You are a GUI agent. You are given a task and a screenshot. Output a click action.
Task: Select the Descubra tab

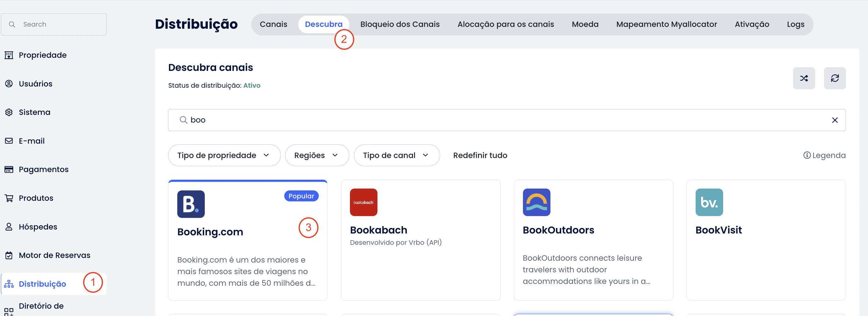pyautogui.click(x=323, y=24)
